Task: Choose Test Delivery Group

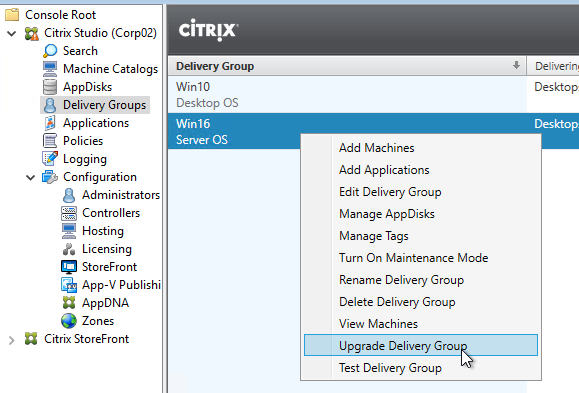Action: tap(421, 368)
